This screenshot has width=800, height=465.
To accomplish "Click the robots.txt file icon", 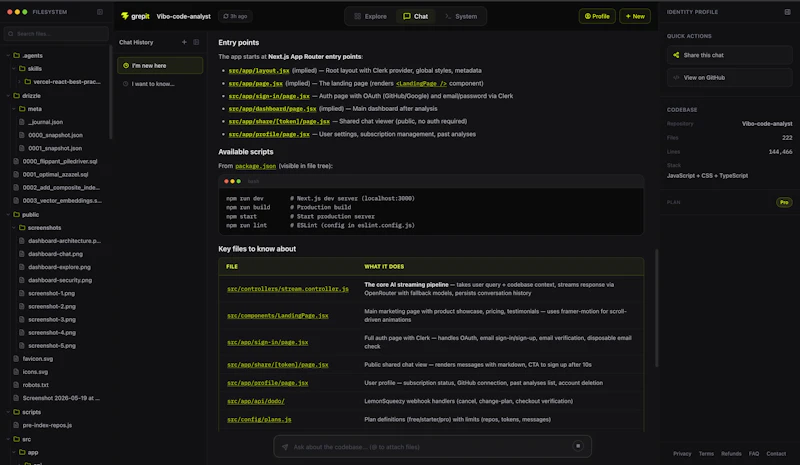I will pos(16,385).
